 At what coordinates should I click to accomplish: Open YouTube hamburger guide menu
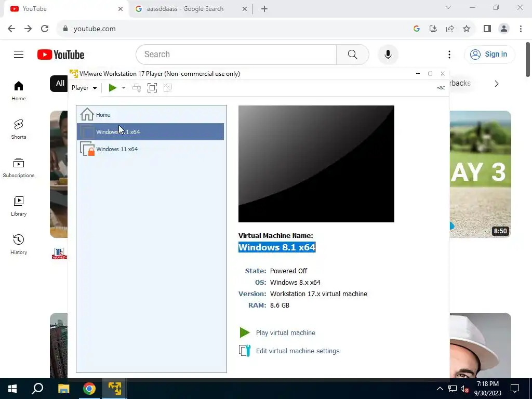pos(19,54)
